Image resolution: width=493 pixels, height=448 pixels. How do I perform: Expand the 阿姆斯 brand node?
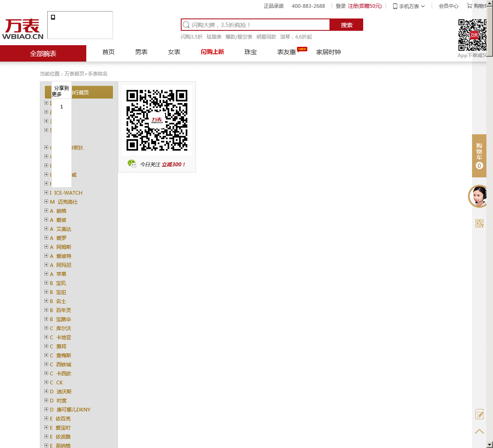tap(46, 247)
